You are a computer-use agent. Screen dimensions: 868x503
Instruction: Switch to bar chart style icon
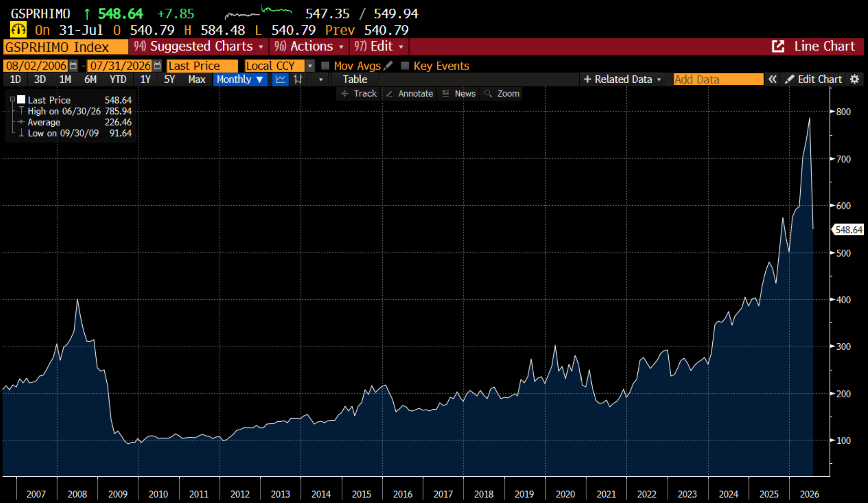pos(298,79)
